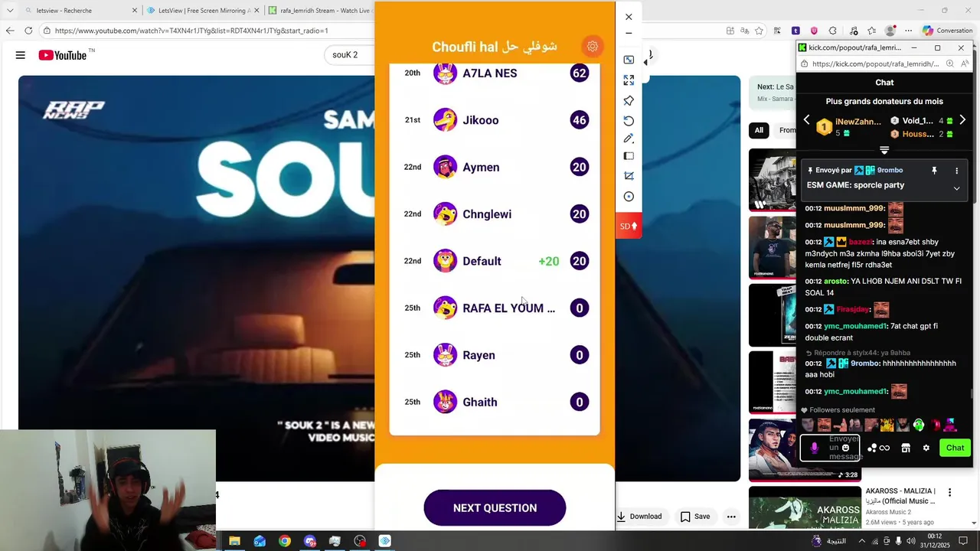This screenshot has height=551, width=980.
Task: Open the browser tab search dropdown
Action: pyautogui.click(x=10, y=11)
